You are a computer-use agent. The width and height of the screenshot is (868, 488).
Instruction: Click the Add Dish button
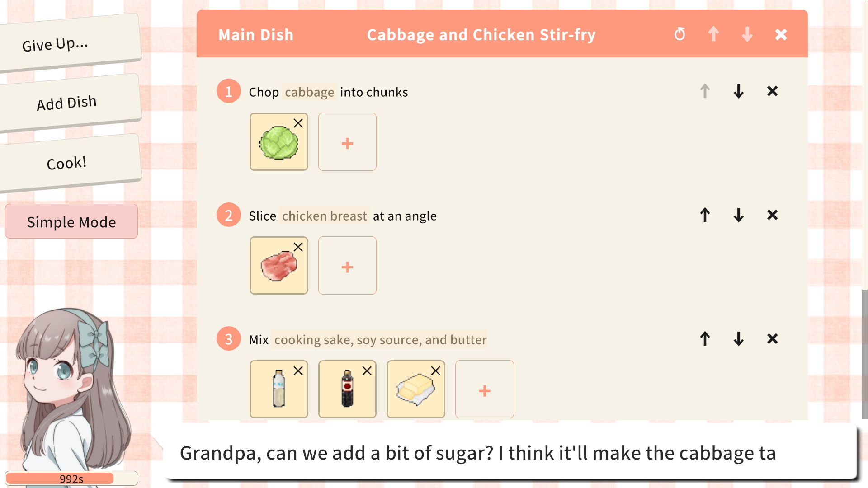67,103
